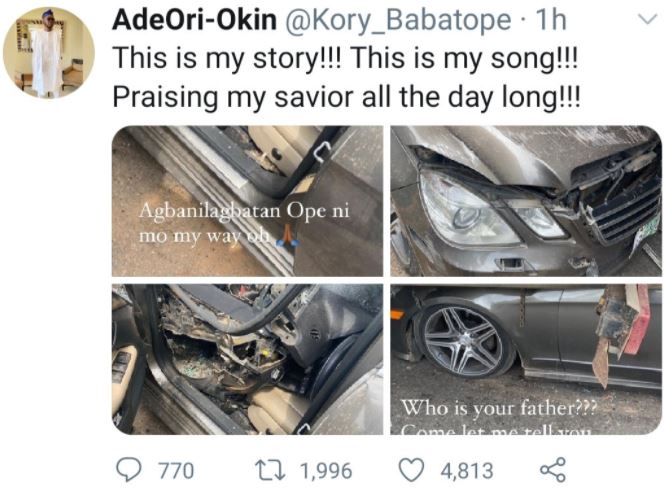Click the 770 replies count
This screenshot has height=488, width=664.
tap(176, 469)
